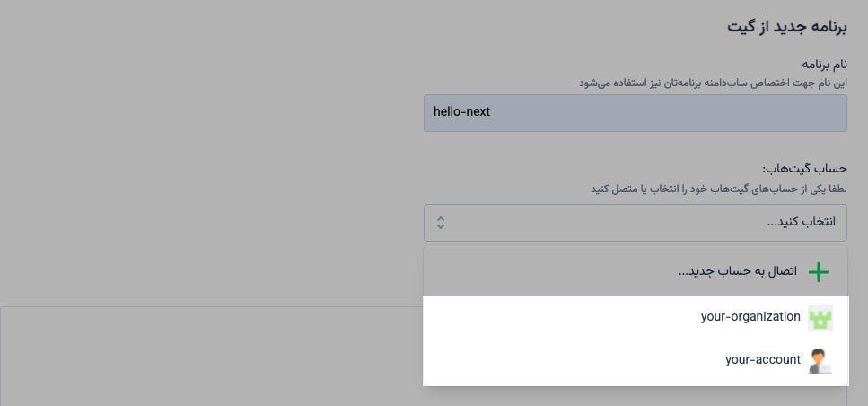Click the up-down chevron in account selector

[441, 223]
